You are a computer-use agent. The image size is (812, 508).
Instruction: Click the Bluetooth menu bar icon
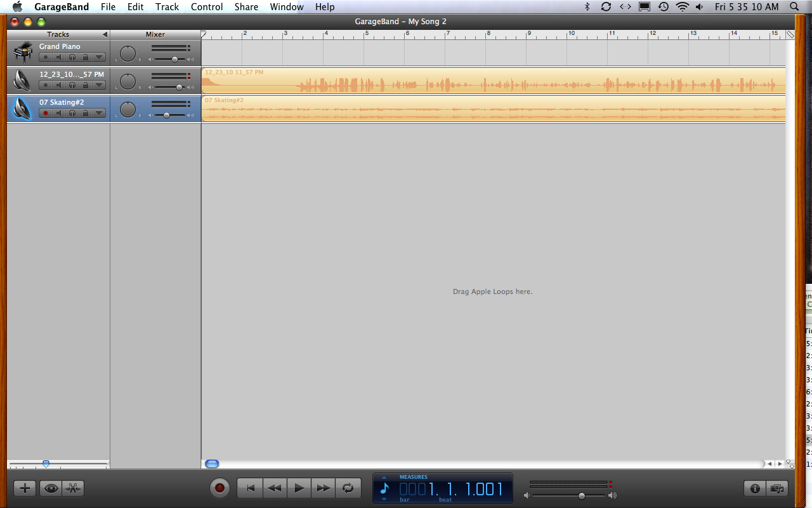587,7
